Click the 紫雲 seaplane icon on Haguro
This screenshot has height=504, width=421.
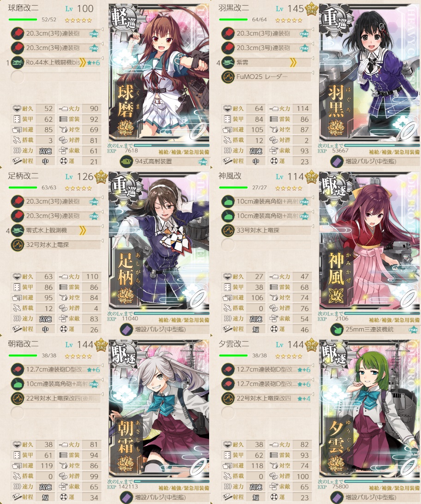[228, 62]
